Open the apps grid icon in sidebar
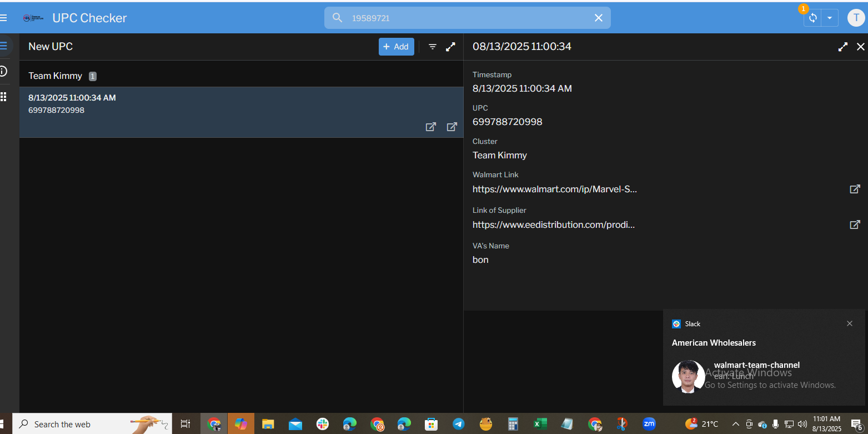868x434 pixels. (3, 97)
